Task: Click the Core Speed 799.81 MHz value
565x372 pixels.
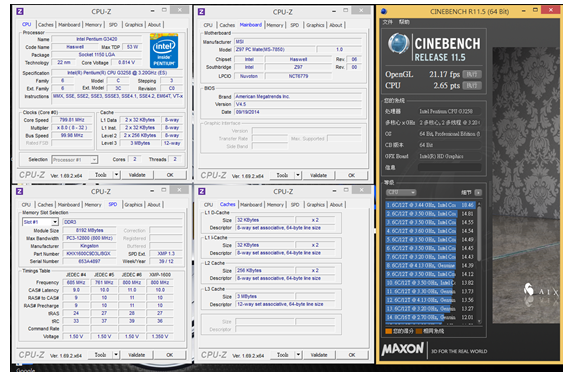Action: (71, 120)
